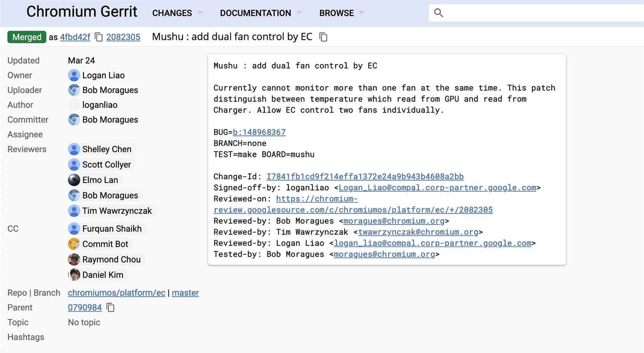644x353 pixels.
Task: Click reviewer name Scott Collyer
Action: [x=107, y=165]
